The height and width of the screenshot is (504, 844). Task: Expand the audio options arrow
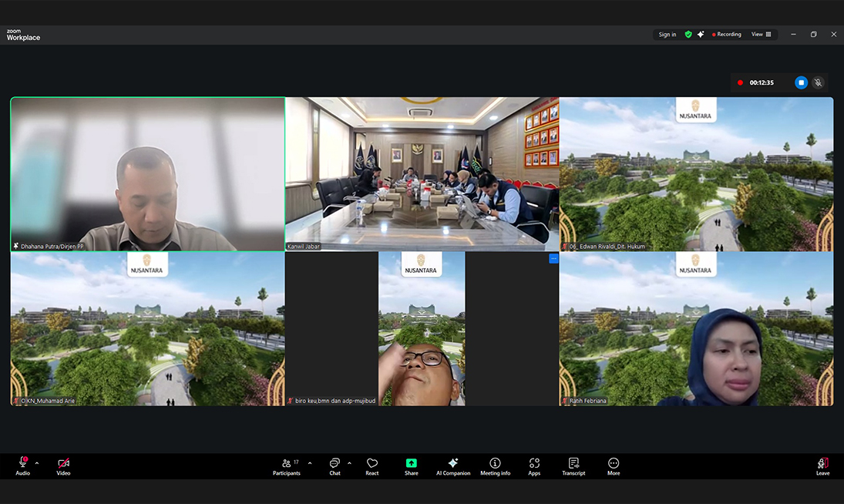37,463
